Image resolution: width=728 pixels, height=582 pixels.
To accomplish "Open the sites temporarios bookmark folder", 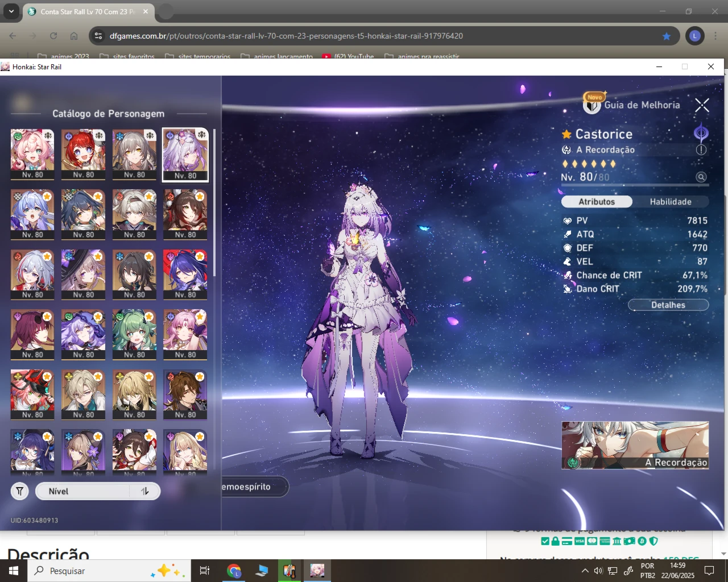I will pyautogui.click(x=198, y=56).
